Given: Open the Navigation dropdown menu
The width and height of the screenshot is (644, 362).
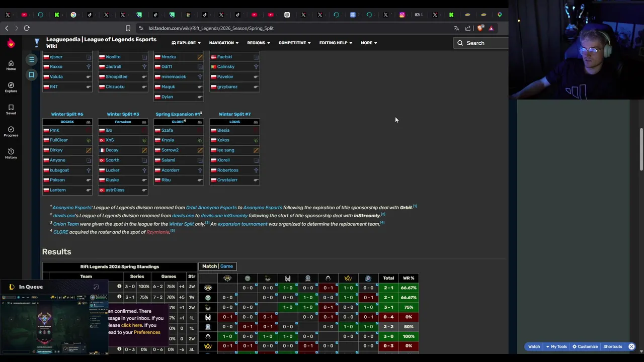Looking at the screenshot, I should click(224, 43).
